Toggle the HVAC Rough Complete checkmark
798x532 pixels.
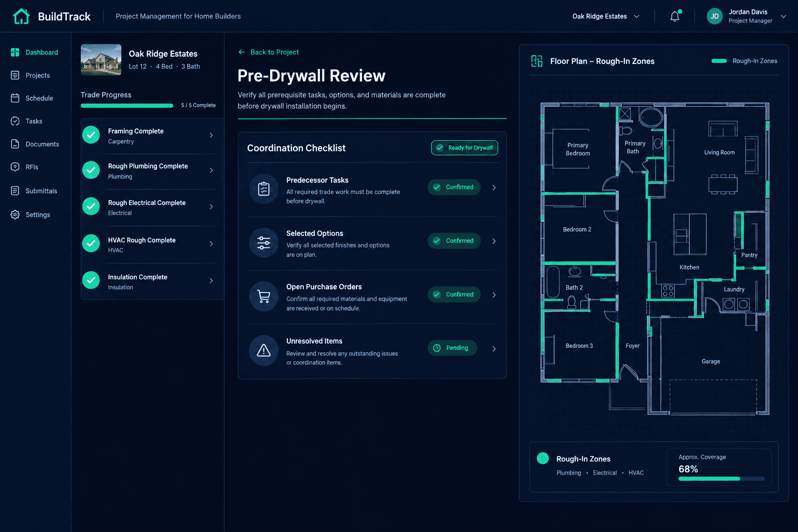pyautogui.click(x=91, y=244)
